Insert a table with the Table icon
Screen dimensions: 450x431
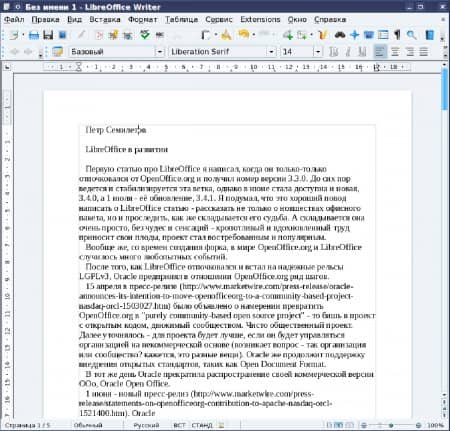pos(302,35)
